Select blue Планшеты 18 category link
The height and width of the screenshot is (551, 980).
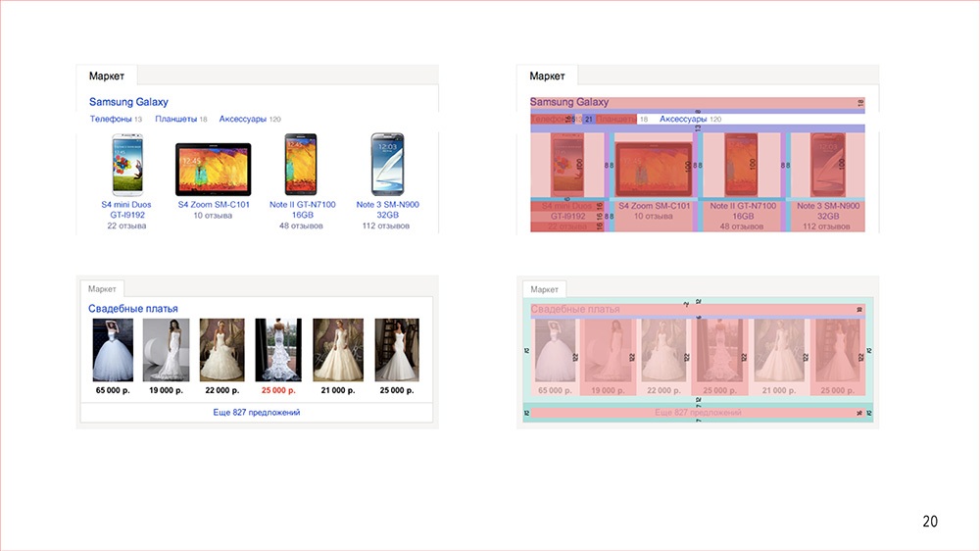pos(180,119)
